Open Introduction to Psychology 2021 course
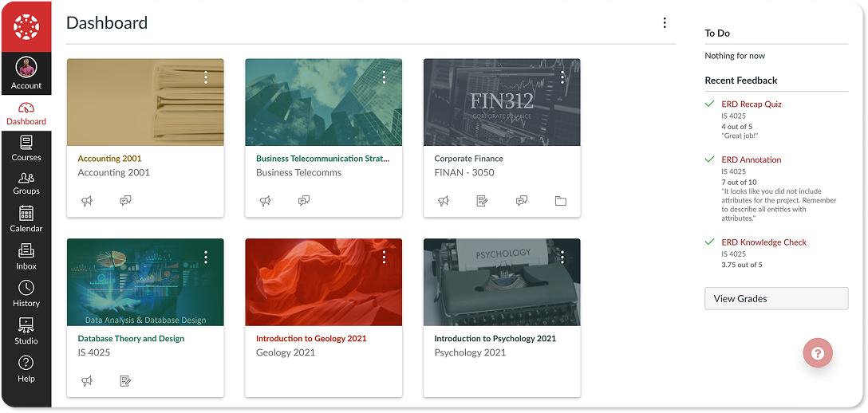The width and height of the screenshot is (868, 413). 495,338
